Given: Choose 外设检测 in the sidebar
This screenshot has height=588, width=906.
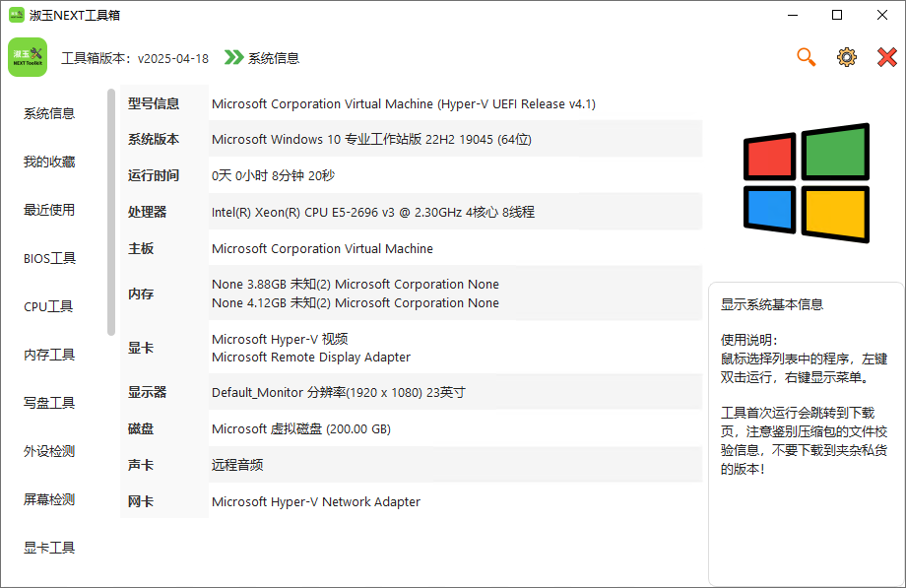Looking at the screenshot, I should point(49,451).
